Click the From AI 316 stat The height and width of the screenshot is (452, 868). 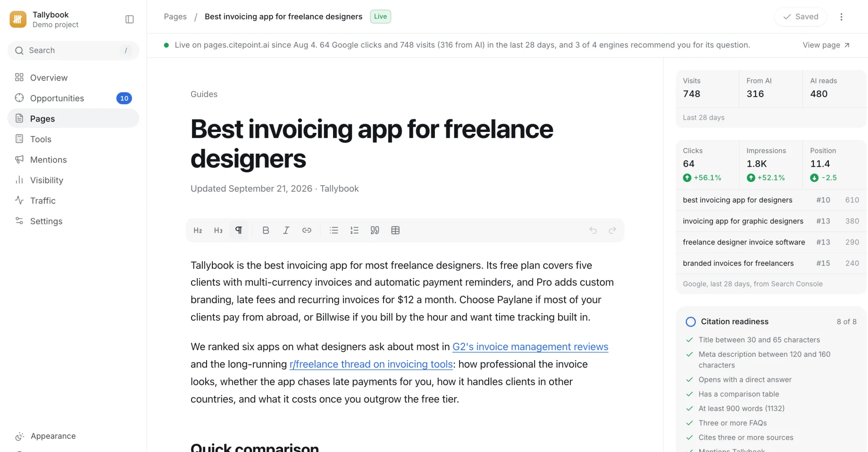tap(771, 88)
